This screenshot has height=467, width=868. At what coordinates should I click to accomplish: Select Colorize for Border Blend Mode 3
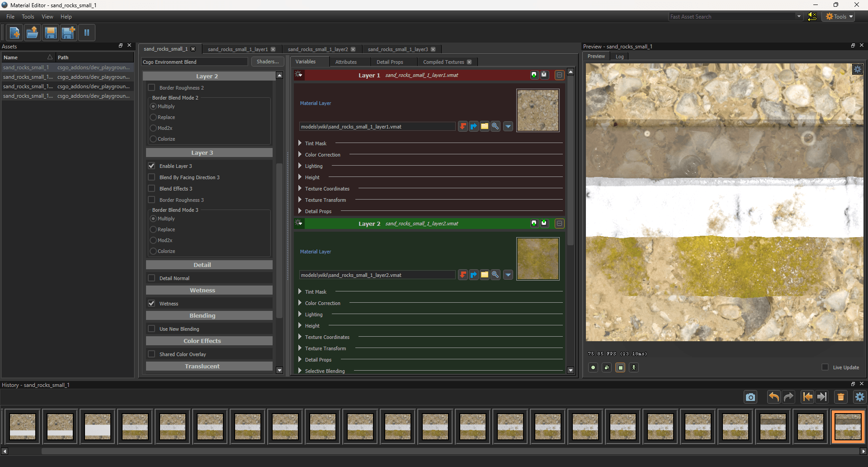pyautogui.click(x=153, y=251)
